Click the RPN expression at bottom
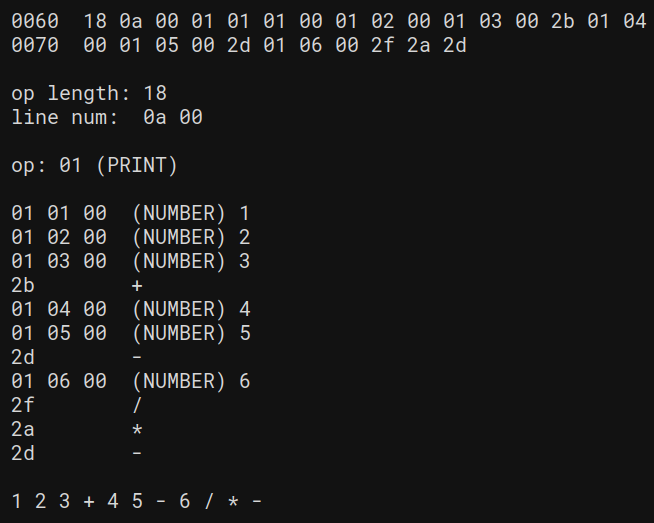Image resolution: width=654 pixels, height=523 pixels. [137, 501]
